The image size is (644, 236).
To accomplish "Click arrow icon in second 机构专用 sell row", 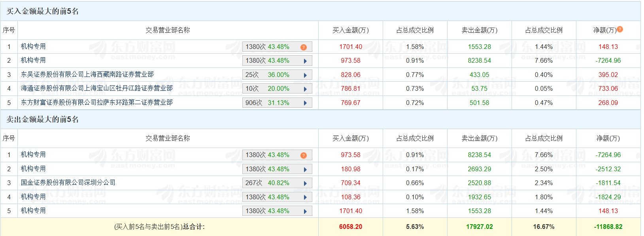I will point(305,169).
